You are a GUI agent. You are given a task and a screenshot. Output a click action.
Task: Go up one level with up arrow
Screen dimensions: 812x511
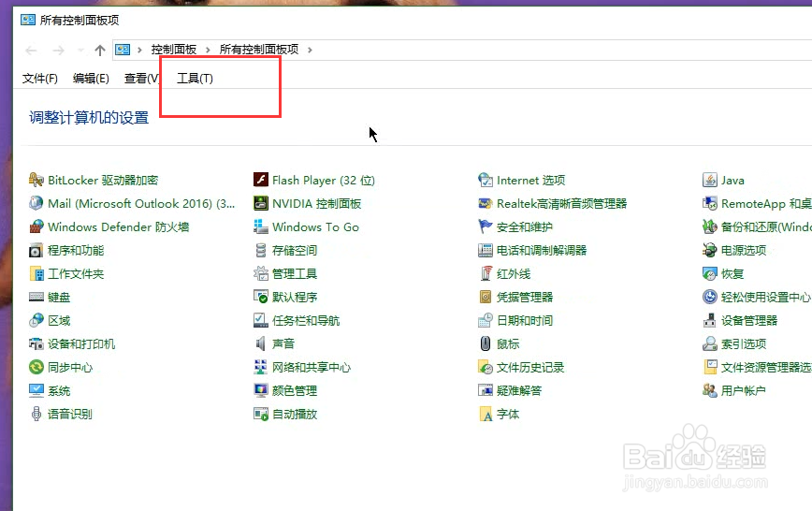click(100, 51)
